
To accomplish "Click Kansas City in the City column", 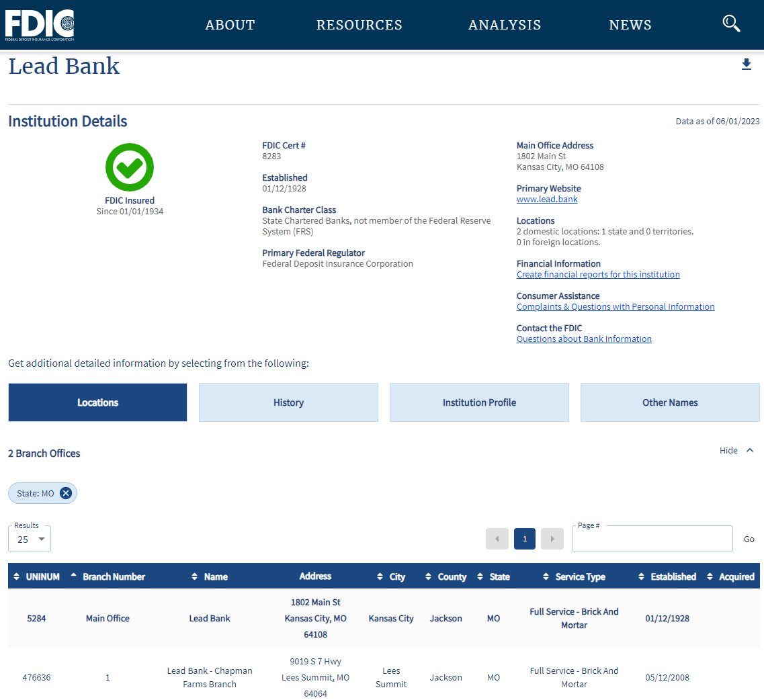I will tap(391, 618).
